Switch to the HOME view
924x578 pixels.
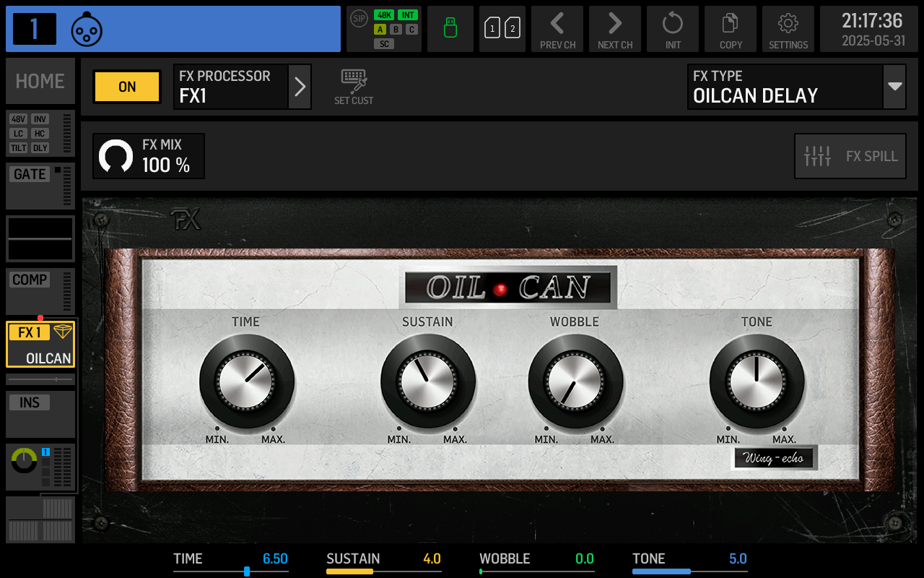(x=40, y=81)
